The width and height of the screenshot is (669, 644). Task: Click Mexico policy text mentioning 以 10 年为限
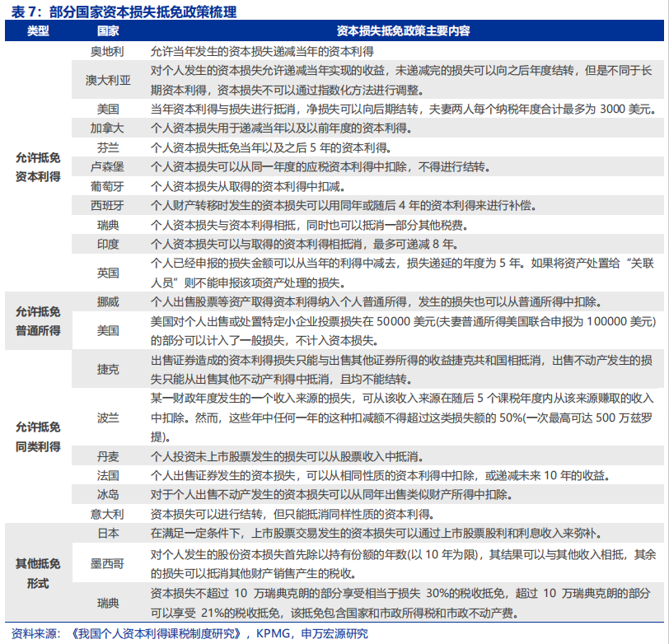point(403,564)
